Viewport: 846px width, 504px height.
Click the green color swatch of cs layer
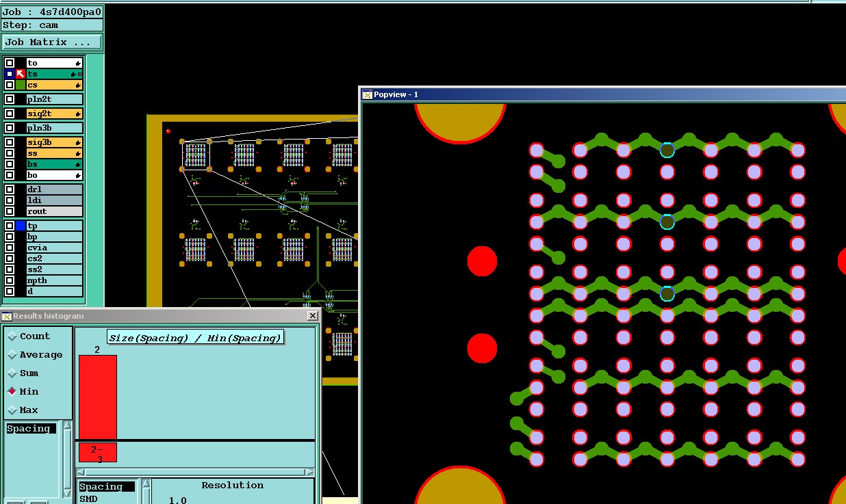(x=21, y=85)
